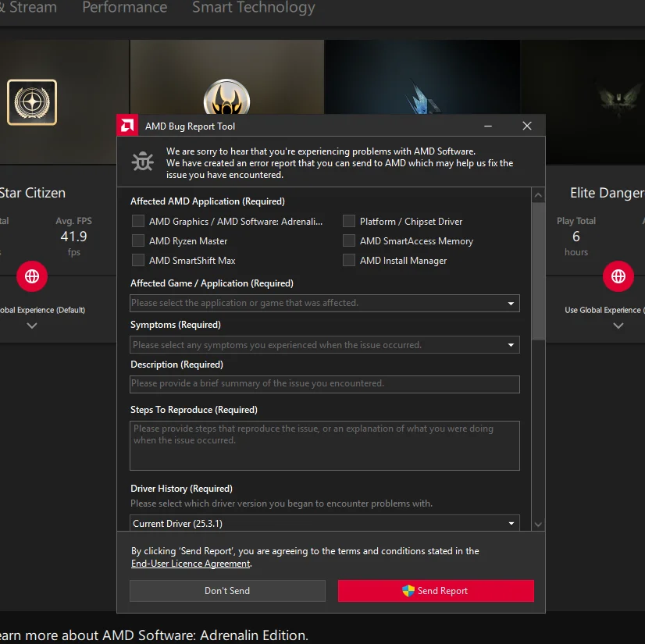The width and height of the screenshot is (645, 644).
Task: Click the globe profile button under Elite Dangerous
Action: pyautogui.click(x=618, y=276)
